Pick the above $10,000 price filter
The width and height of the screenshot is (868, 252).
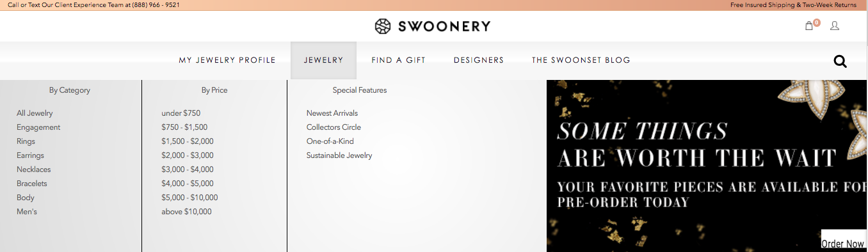(186, 212)
